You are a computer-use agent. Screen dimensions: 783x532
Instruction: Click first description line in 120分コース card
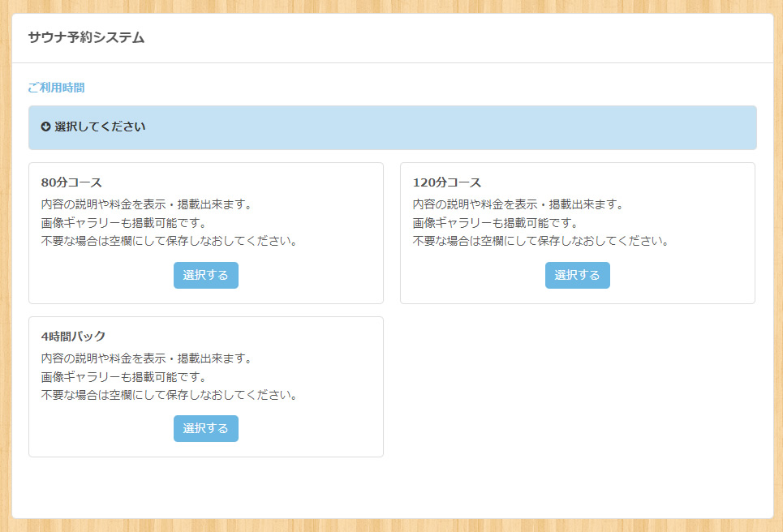click(518, 204)
